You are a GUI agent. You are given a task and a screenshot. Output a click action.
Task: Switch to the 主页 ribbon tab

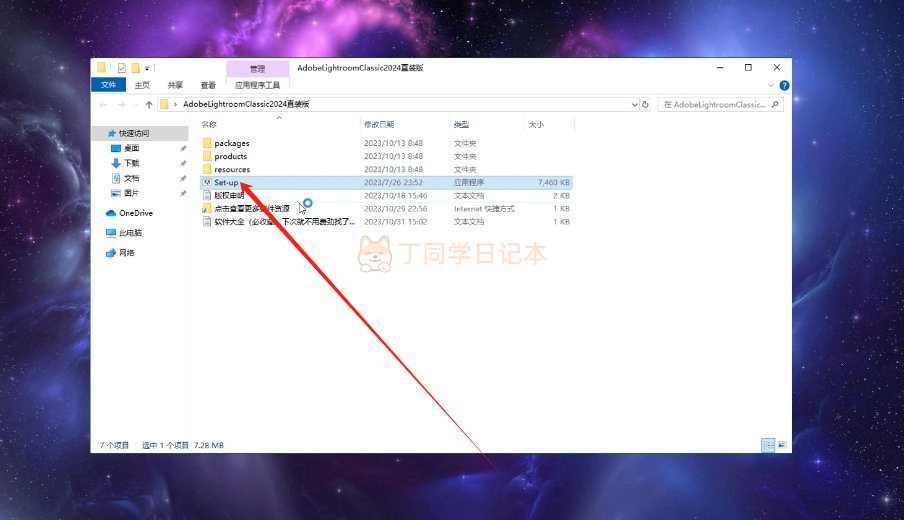pyautogui.click(x=142, y=85)
